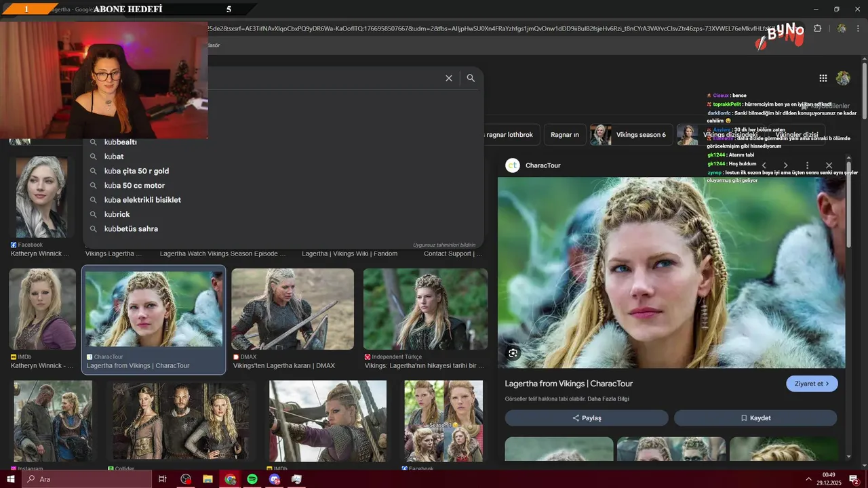The width and height of the screenshot is (868, 488).
Task: Open the Windows Start menu
Action: pyautogui.click(x=10, y=479)
